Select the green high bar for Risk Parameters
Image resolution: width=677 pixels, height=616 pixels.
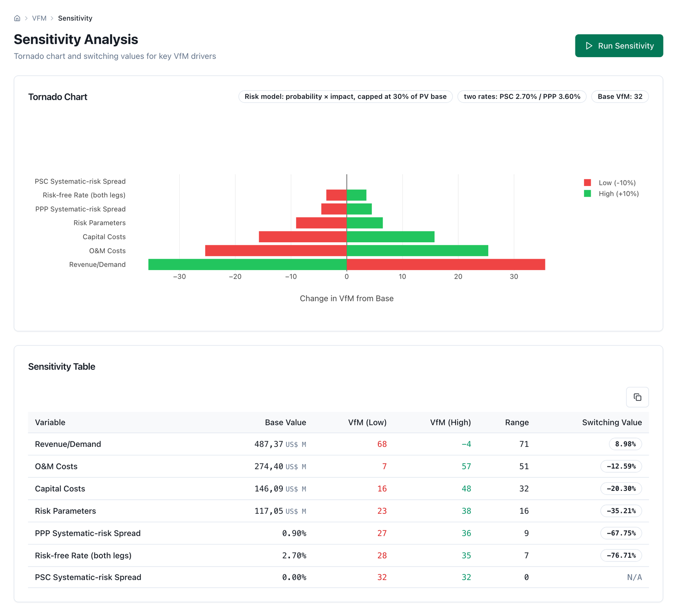coord(365,223)
